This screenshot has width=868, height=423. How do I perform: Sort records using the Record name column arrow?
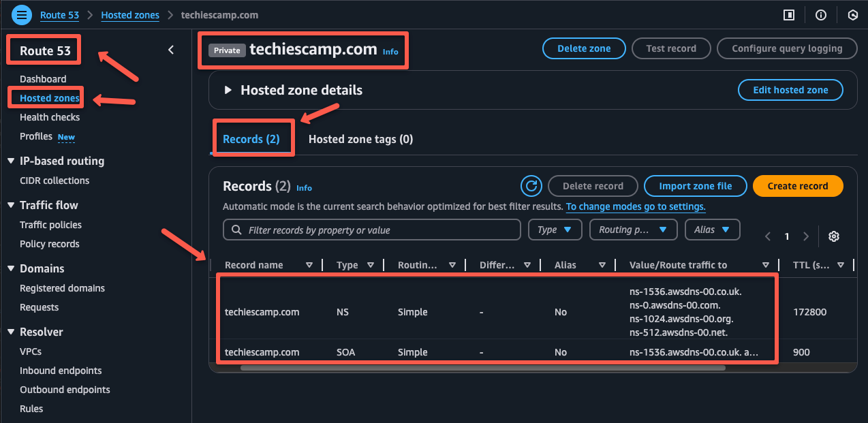pos(310,264)
